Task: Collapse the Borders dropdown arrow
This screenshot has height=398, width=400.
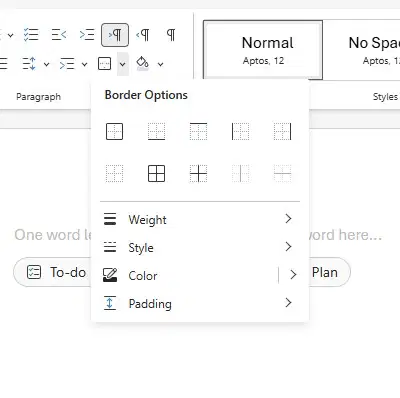Action: click(x=123, y=64)
